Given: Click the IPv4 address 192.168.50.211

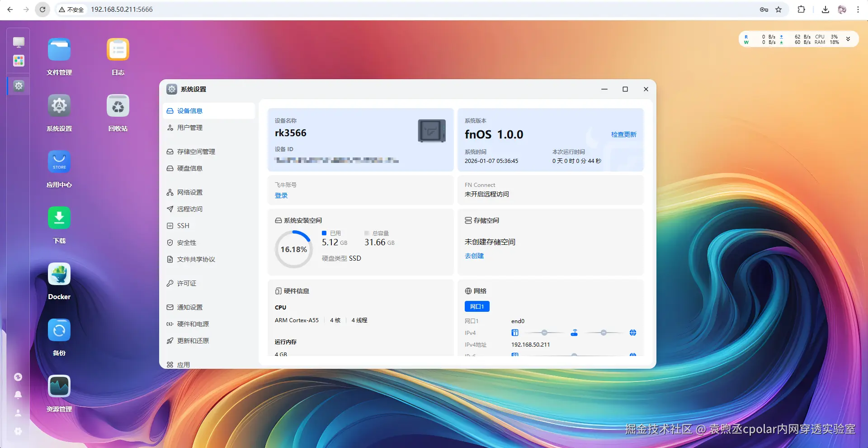Looking at the screenshot, I should click(x=531, y=345).
